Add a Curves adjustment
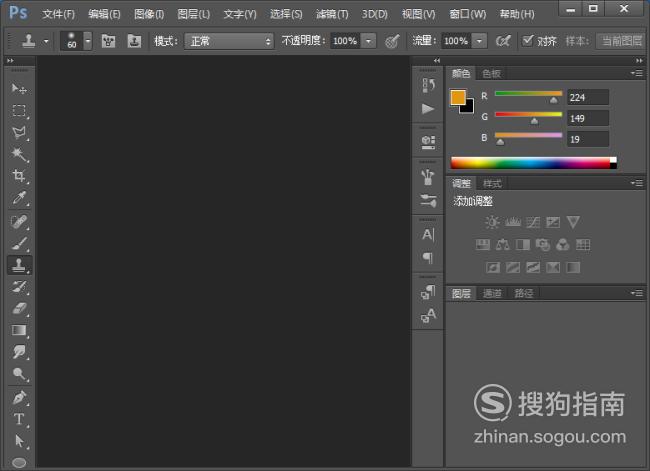Screen dimensions: 650x471 coord(533,222)
